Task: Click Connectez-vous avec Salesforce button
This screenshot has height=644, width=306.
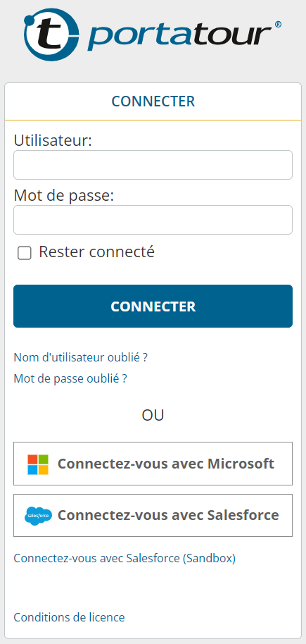Action: click(x=153, y=515)
